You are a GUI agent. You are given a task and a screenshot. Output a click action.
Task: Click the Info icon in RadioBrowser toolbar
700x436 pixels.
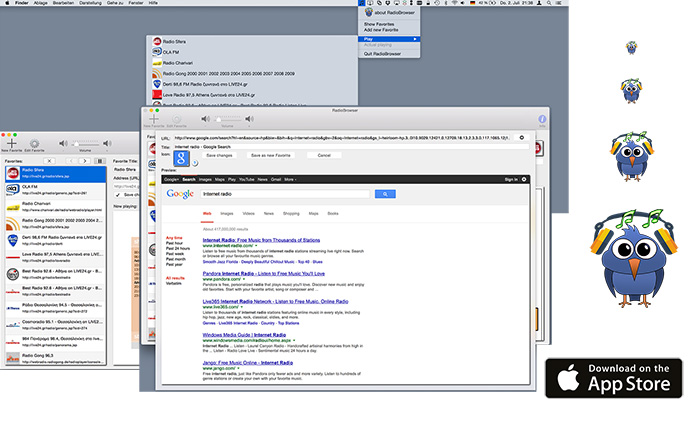(x=542, y=119)
